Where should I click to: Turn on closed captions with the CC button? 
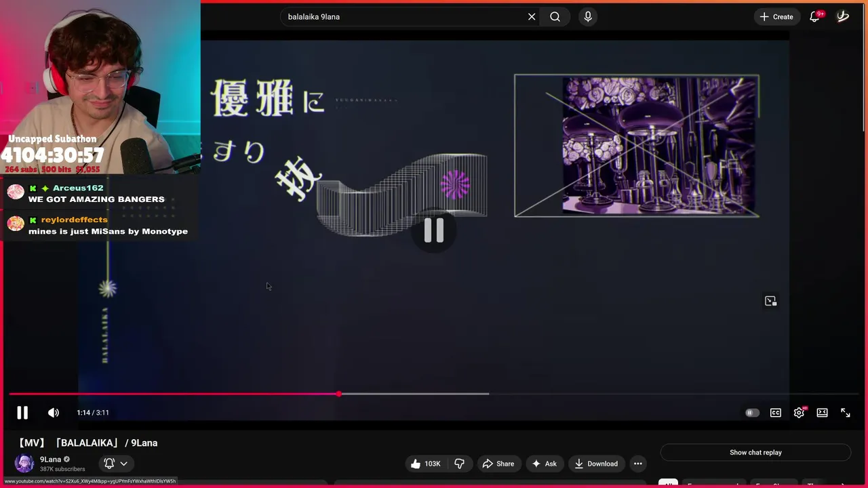(776, 413)
